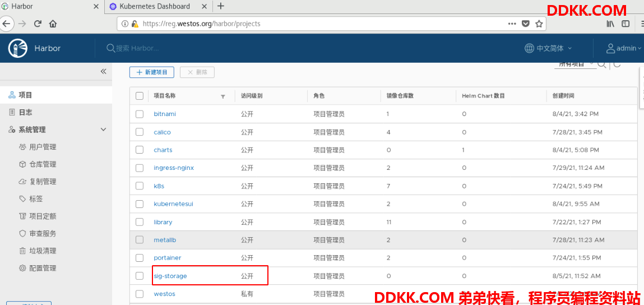The width and height of the screenshot is (644, 305).
Task: Open the k8s project link
Action: (x=159, y=186)
